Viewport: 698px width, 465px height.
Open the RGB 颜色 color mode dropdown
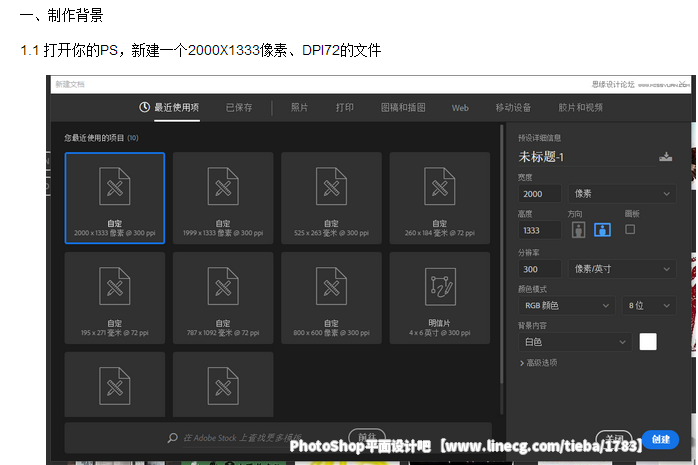pyautogui.click(x=567, y=305)
